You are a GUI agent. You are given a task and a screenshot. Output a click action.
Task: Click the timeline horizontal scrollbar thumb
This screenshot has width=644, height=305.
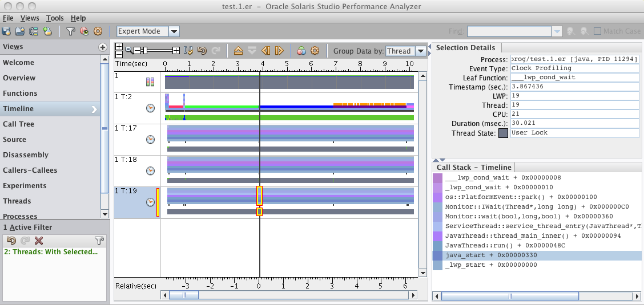[184, 295]
